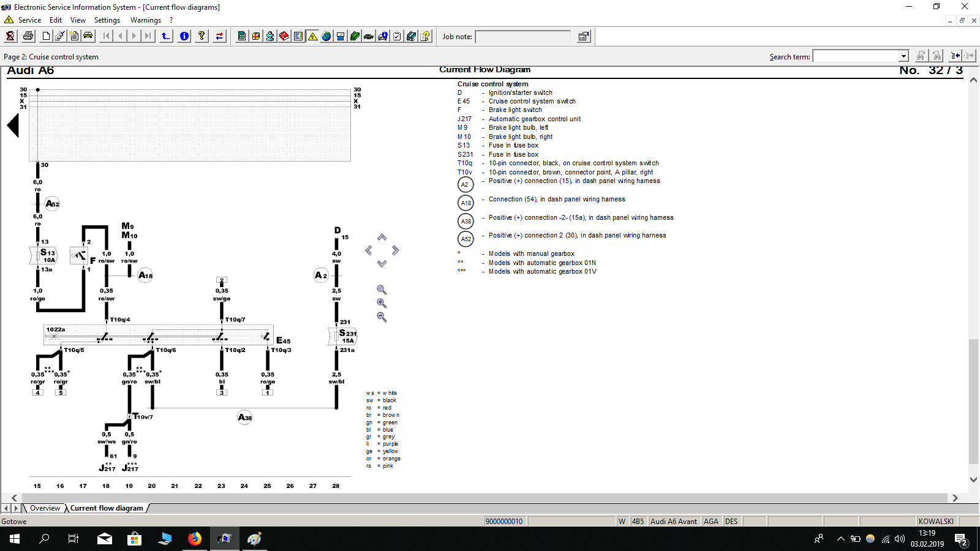Pan the diagram right with the right arrow
This screenshot has height=551, width=980.
click(x=395, y=250)
